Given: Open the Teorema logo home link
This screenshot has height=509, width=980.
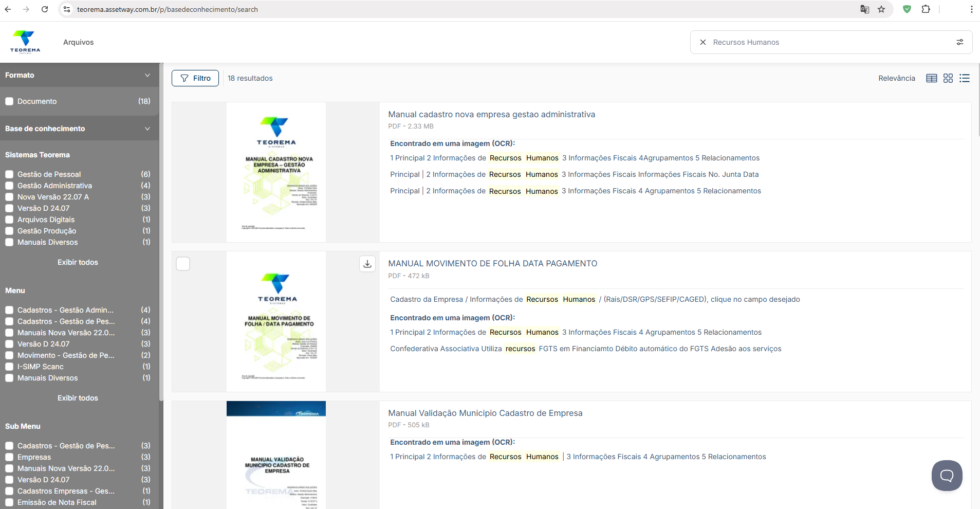Looking at the screenshot, I should pos(25,42).
